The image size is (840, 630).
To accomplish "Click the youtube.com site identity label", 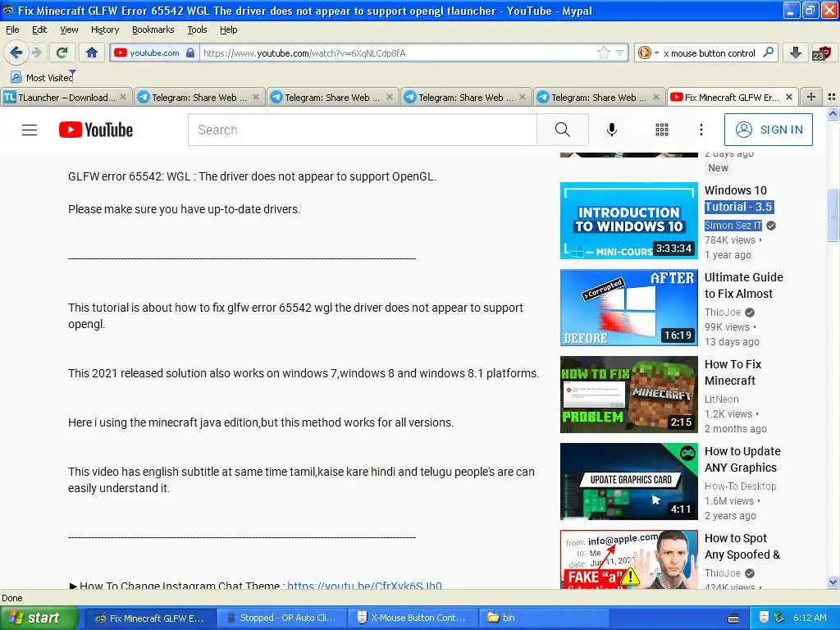I will tap(154, 52).
